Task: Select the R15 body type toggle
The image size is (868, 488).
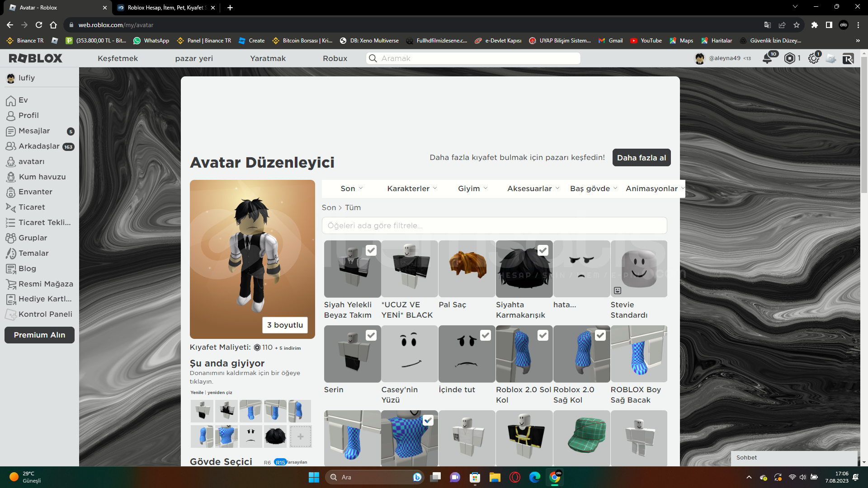Action: (x=280, y=462)
